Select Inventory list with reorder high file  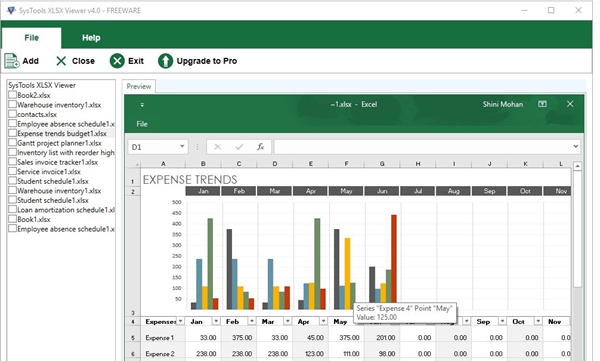click(x=66, y=152)
